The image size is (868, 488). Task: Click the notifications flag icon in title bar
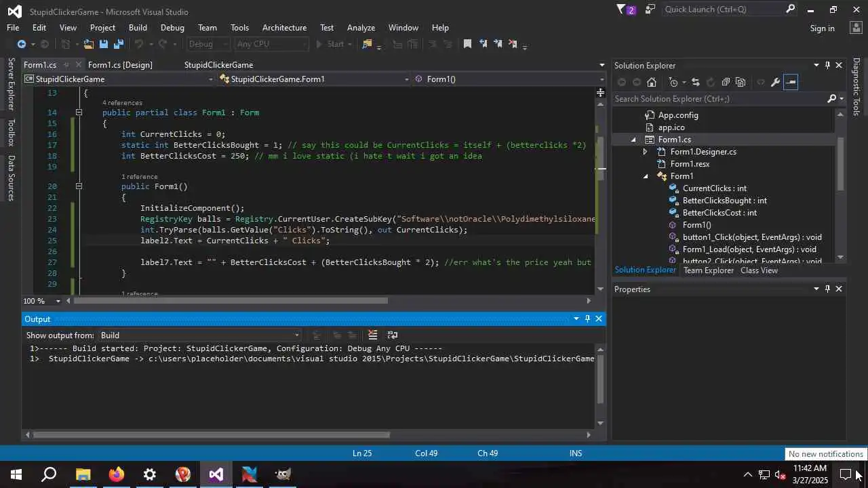coord(622,9)
